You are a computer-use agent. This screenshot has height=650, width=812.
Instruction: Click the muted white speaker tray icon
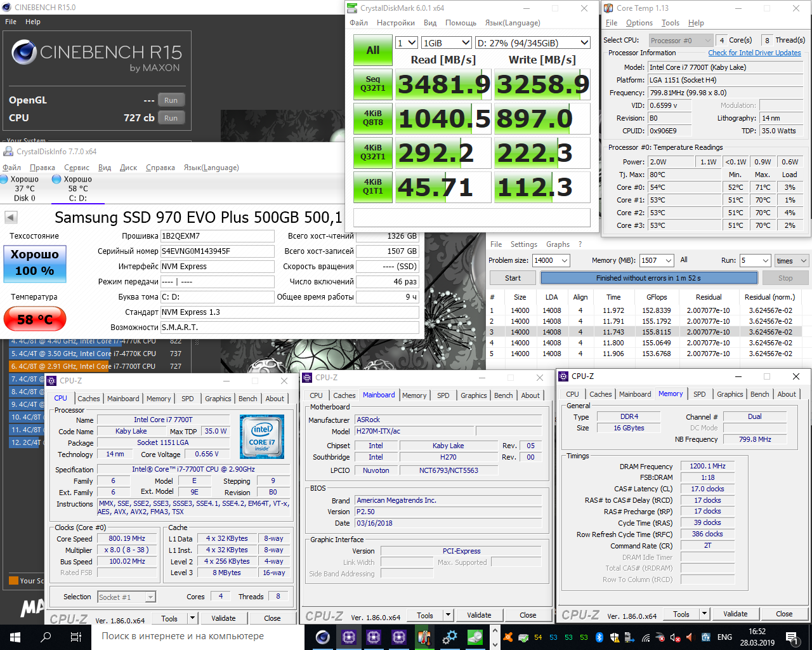point(675,637)
